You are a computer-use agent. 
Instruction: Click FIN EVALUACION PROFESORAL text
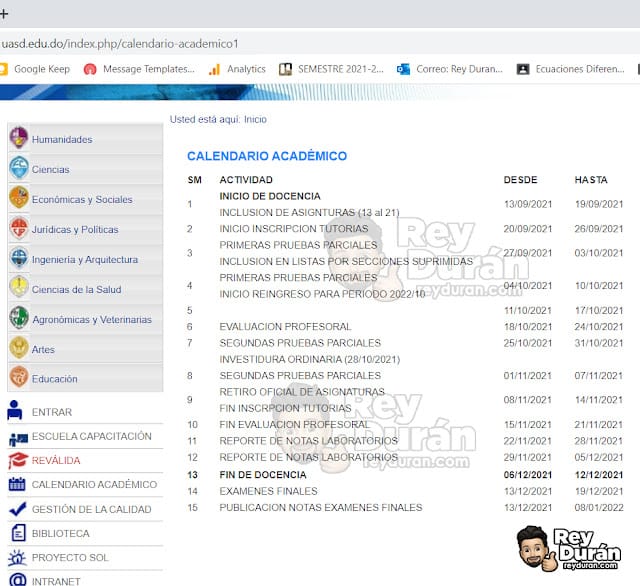294,425
